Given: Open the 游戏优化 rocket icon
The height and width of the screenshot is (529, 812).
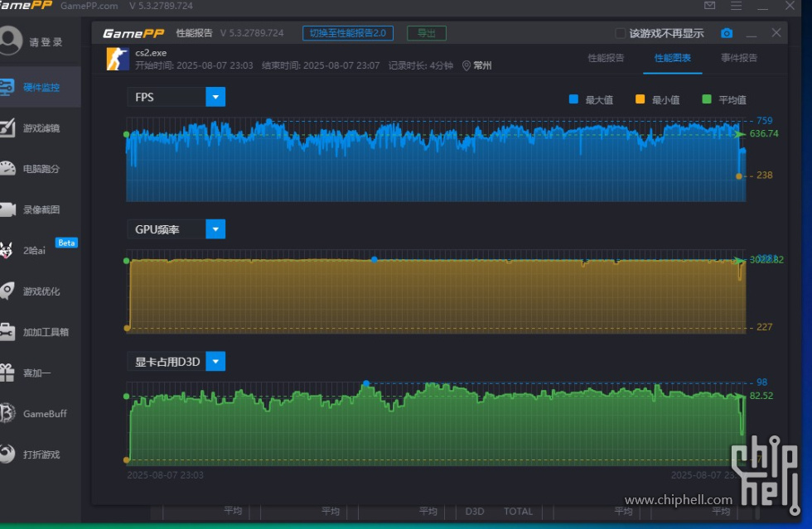Looking at the screenshot, I should pos(7,291).
